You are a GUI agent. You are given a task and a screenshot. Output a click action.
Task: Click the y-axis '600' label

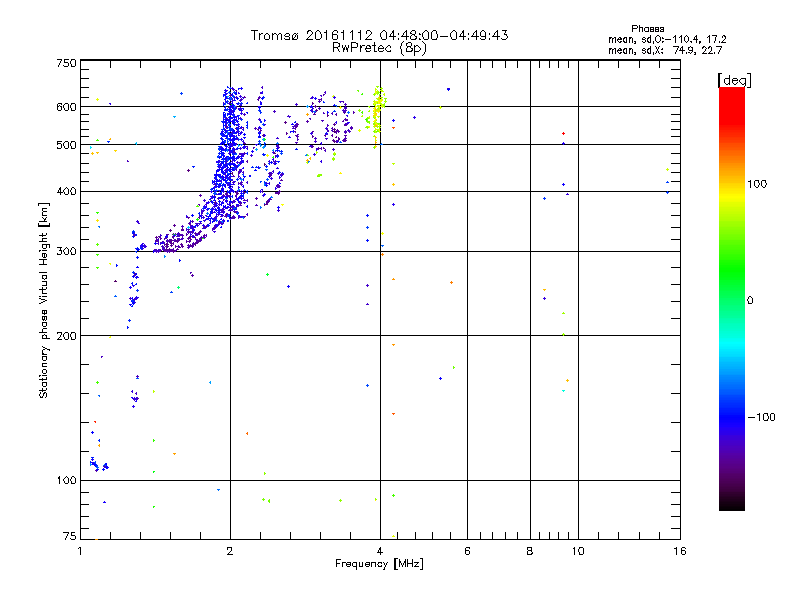click(66, 107)
